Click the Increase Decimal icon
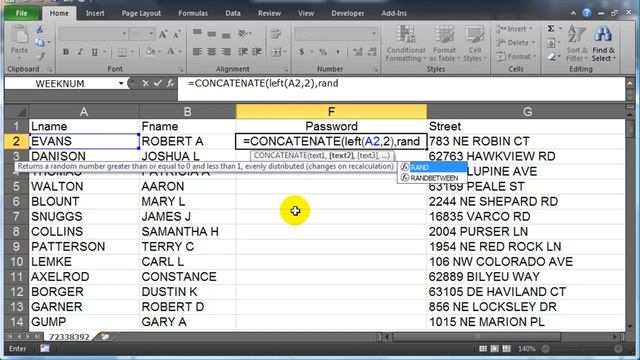640x360 pixels. click(x=358, y=52)
